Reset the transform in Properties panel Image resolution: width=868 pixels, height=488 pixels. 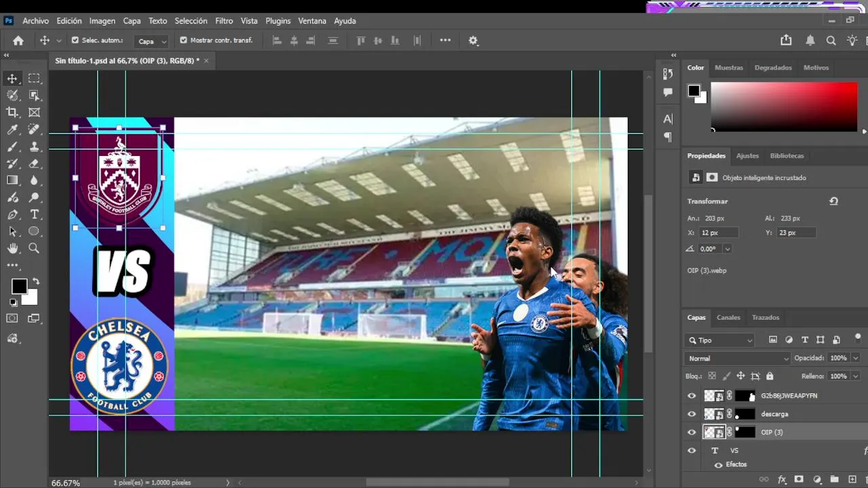[x=833, y=201]
